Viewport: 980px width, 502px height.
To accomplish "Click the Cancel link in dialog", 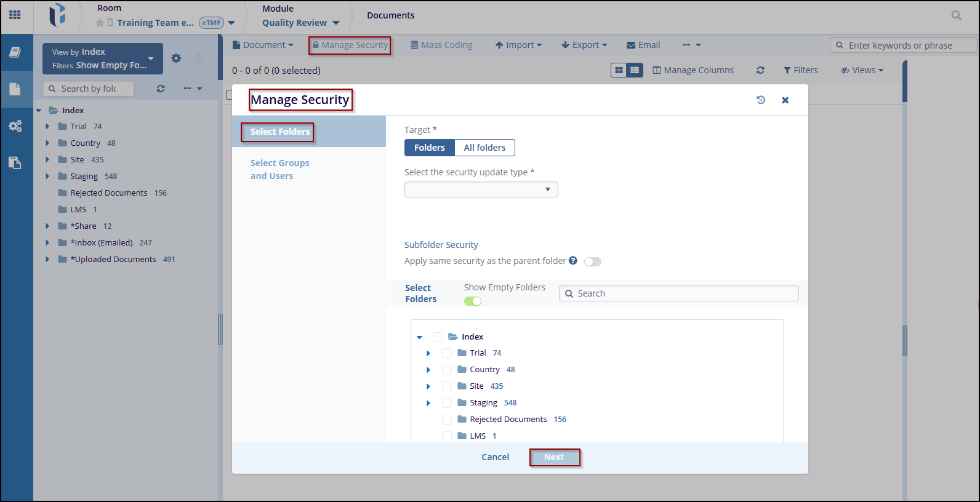I will 495,457.
